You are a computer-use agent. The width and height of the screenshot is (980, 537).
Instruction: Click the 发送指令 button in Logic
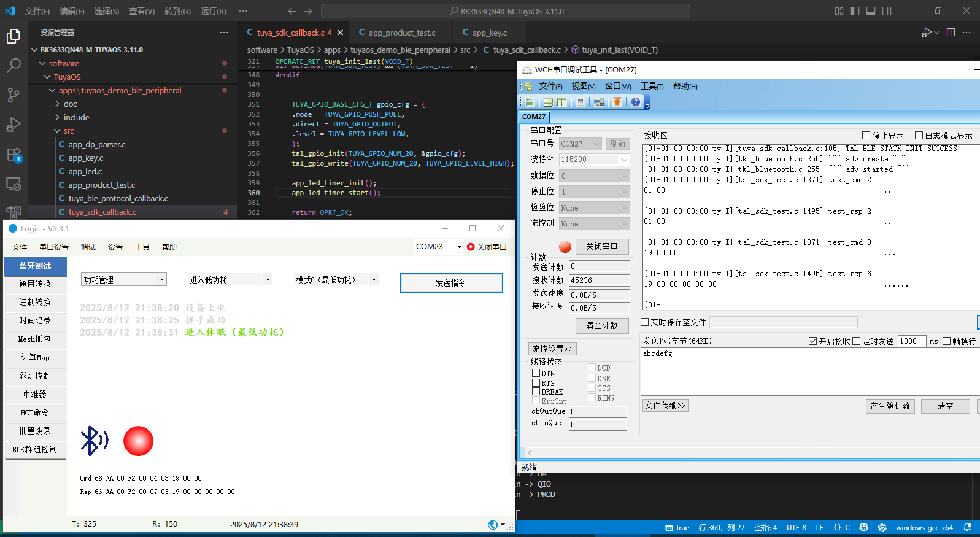click(x=451, y=283)
